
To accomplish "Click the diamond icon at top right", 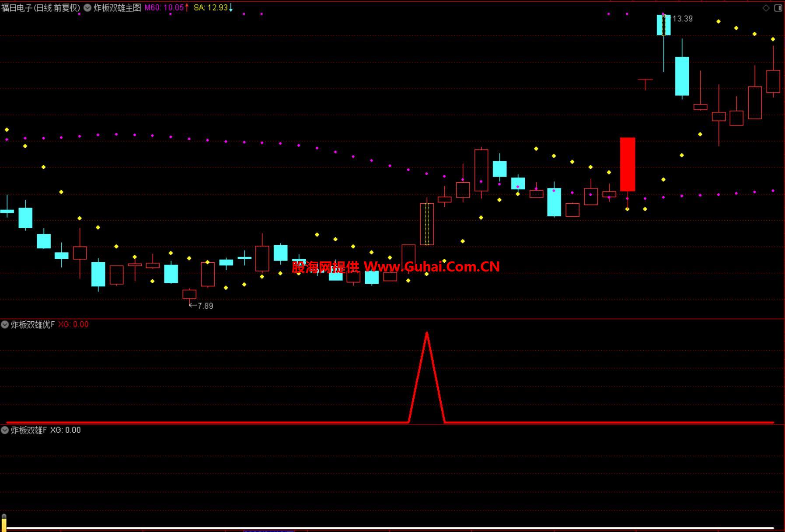I will click(x=766, y=8).
